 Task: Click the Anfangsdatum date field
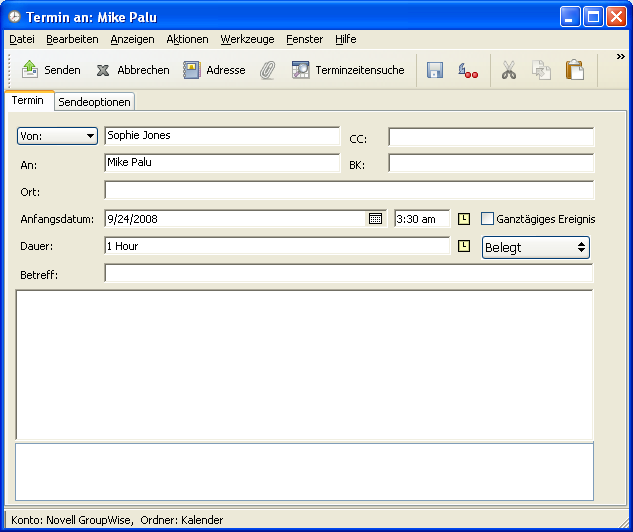tap(235, 219)
